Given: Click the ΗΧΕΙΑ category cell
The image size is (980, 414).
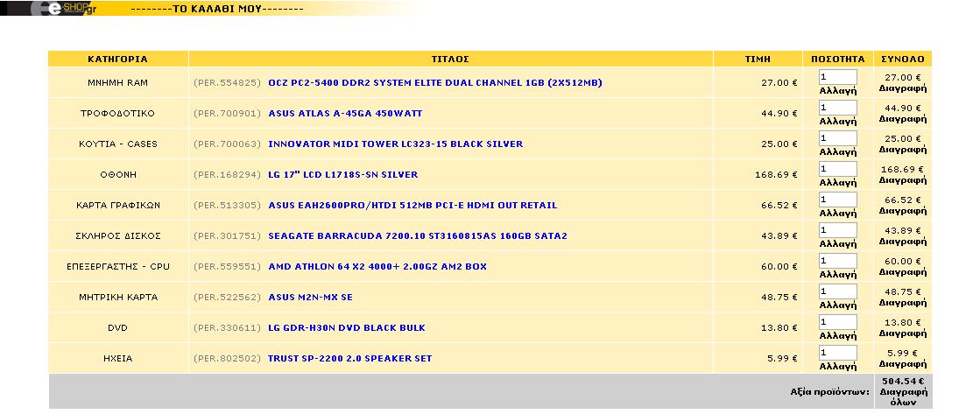Looking at the screenshot, I should [118, 358].
